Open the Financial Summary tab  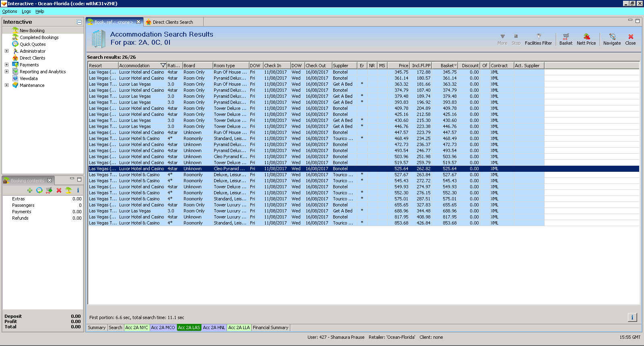coord(270,327)
